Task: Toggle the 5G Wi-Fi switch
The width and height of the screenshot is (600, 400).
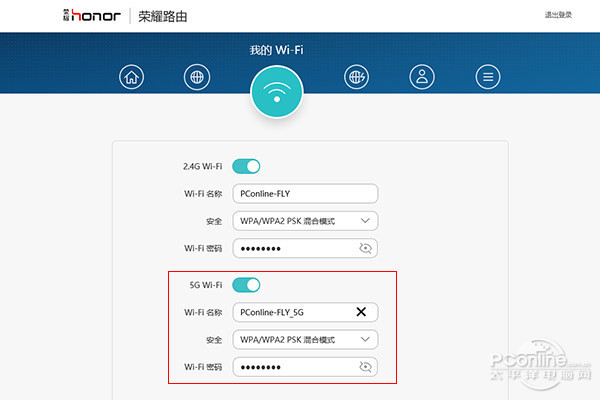Action: [x=246, y=285]
